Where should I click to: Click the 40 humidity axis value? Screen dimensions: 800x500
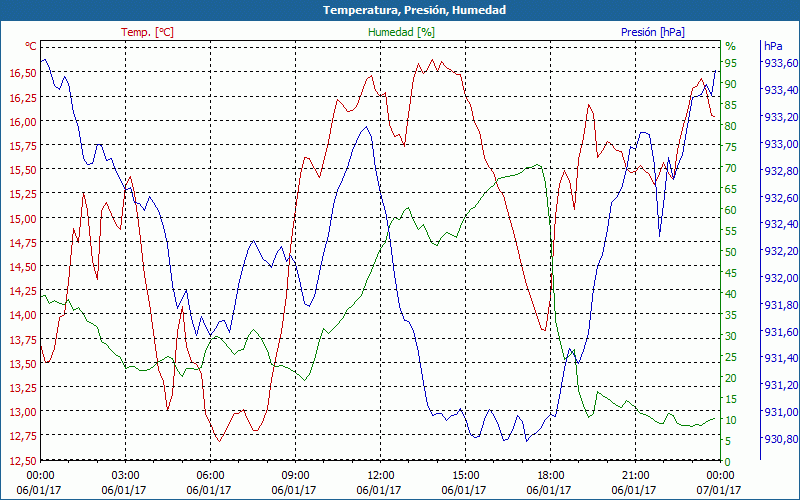coord(731,294)
